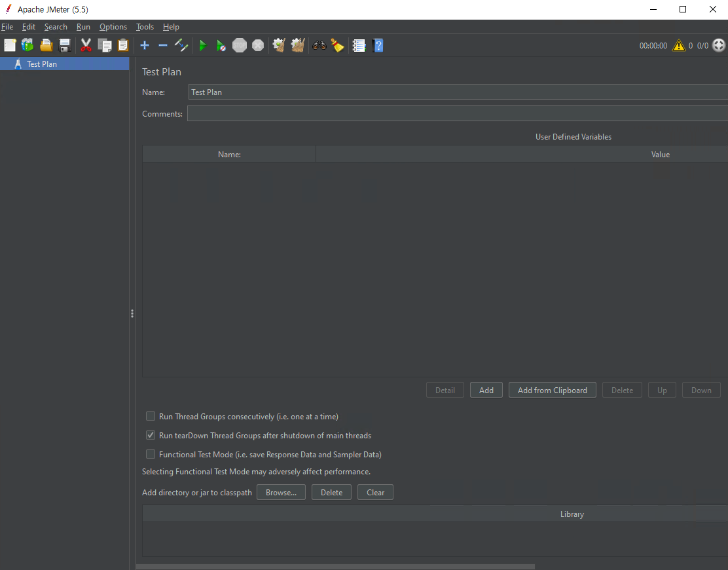Click the Name: column header

tap(229, 154)
